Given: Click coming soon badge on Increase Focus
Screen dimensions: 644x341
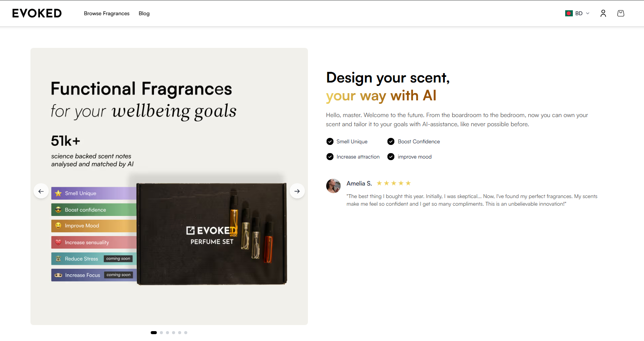Looking at the screenshot, I should pos(119,275).
